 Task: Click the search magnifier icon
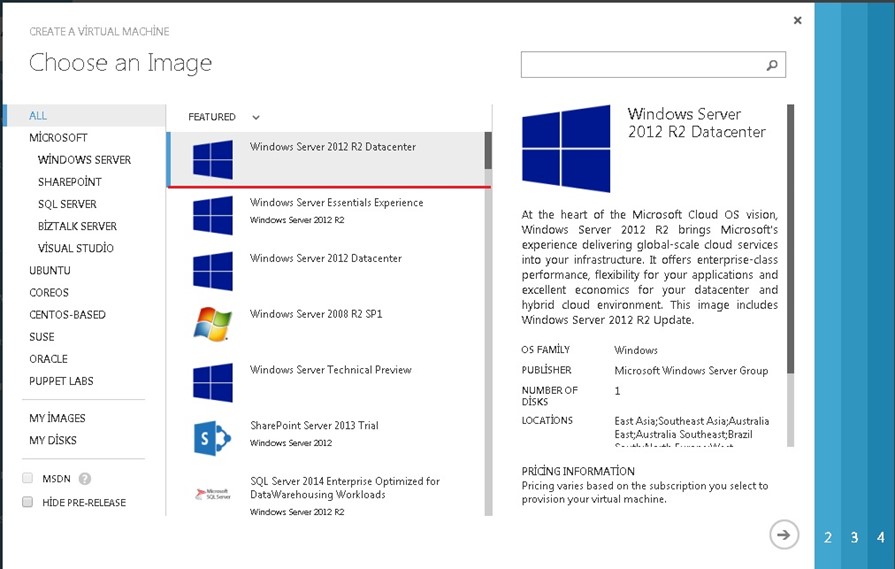[x=772, y=65]
